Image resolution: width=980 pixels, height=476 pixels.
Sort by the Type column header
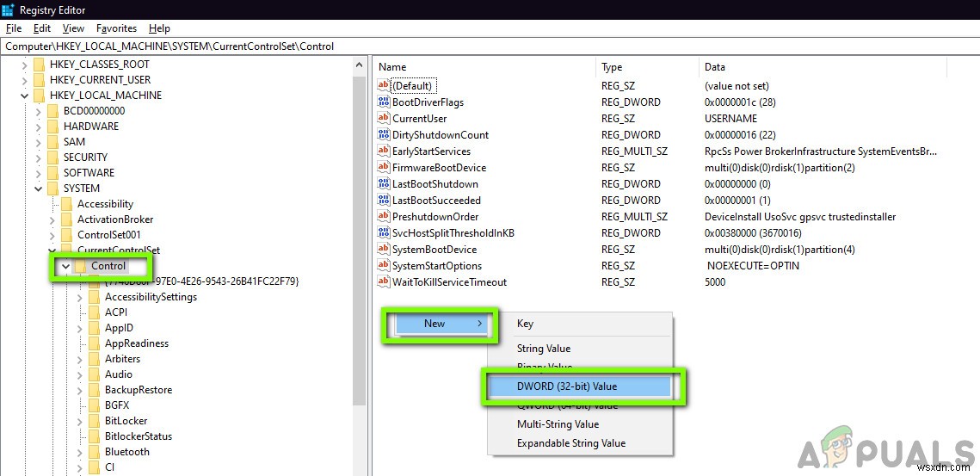click(x=648, y=67)
